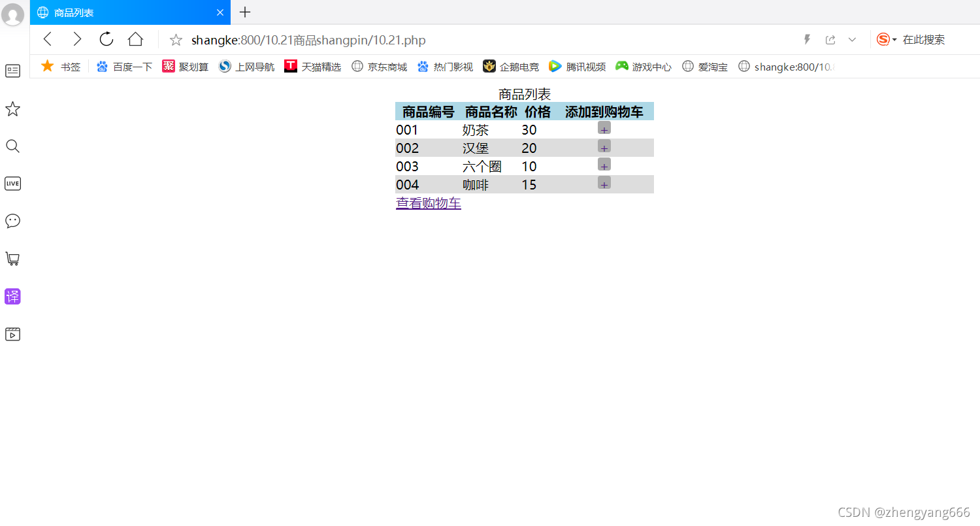
Task: Open the 聚划算 bookmark
Action: tap(186, 66)
